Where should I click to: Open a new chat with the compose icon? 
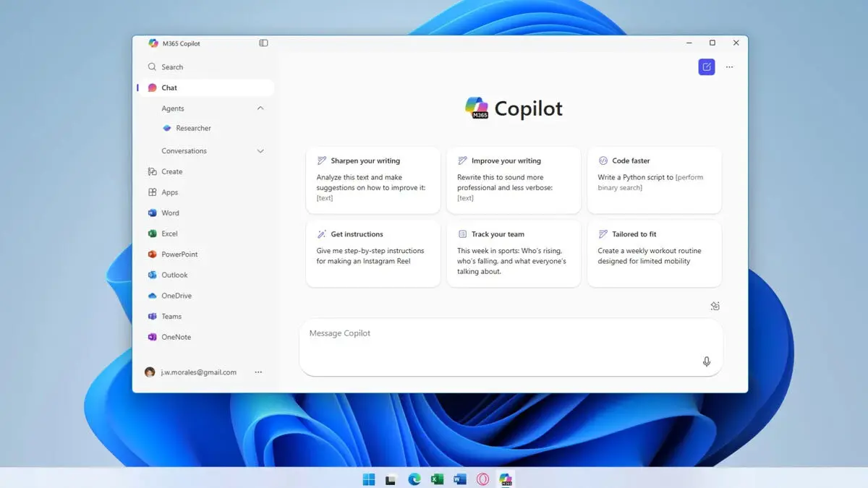coord(706,67)
